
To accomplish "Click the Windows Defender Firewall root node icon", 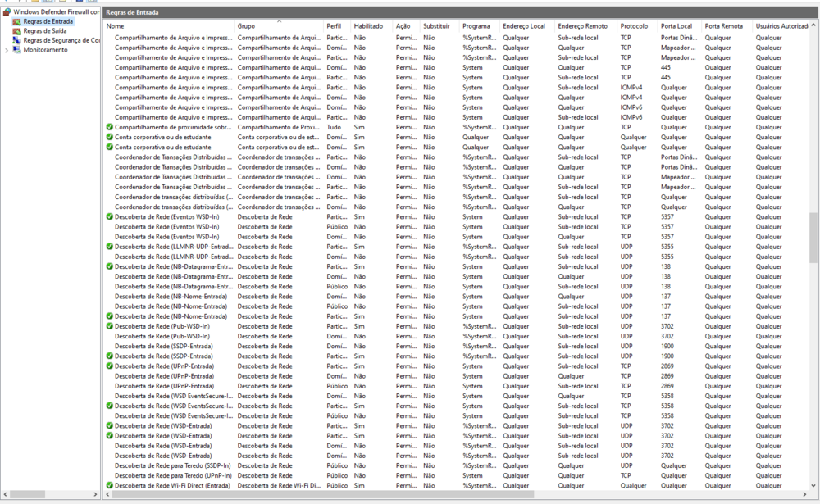I will tap(7, 12).
